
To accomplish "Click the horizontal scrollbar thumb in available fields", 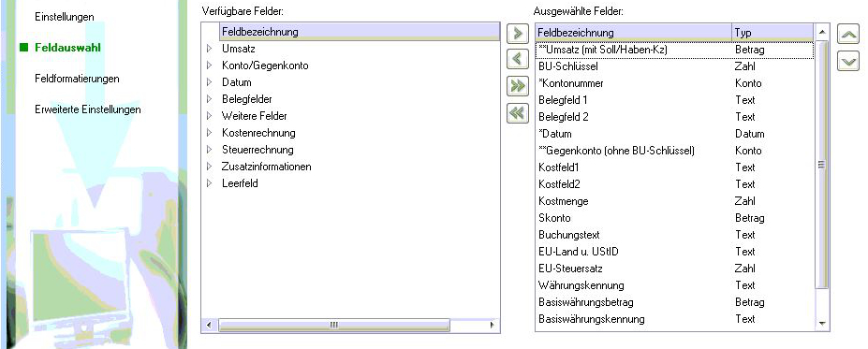I will [333, 326].
